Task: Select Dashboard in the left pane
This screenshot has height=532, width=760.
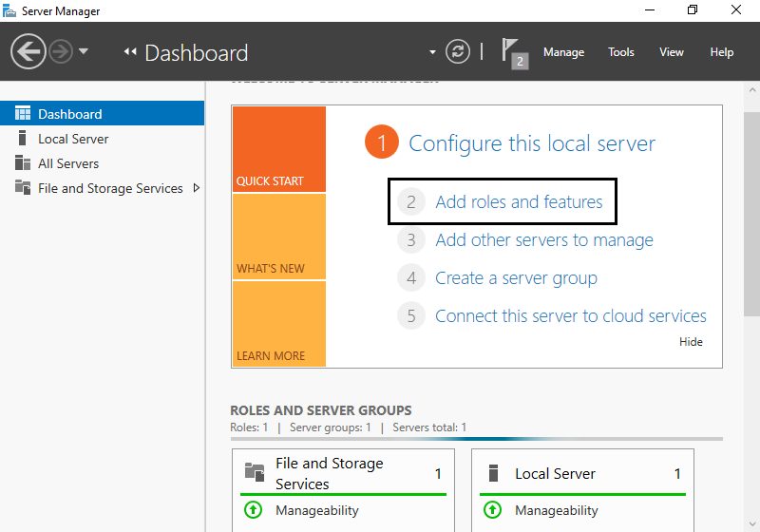Action: click(x=103, y=113)
